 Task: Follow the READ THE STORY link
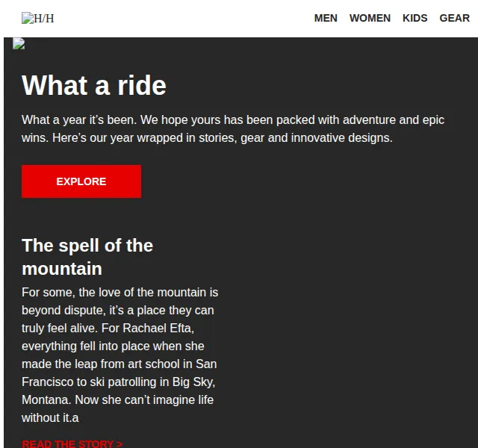pyautogui.click(x=72, y=444)
